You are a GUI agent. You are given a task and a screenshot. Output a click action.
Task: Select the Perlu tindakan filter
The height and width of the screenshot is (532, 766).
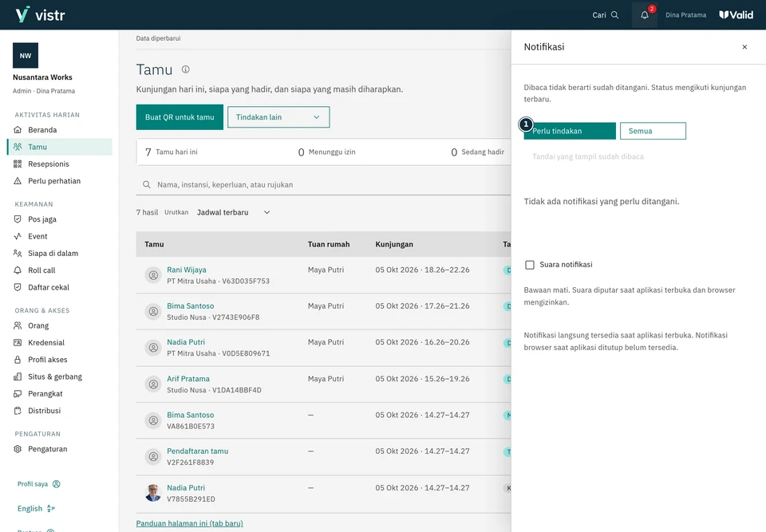570,131
